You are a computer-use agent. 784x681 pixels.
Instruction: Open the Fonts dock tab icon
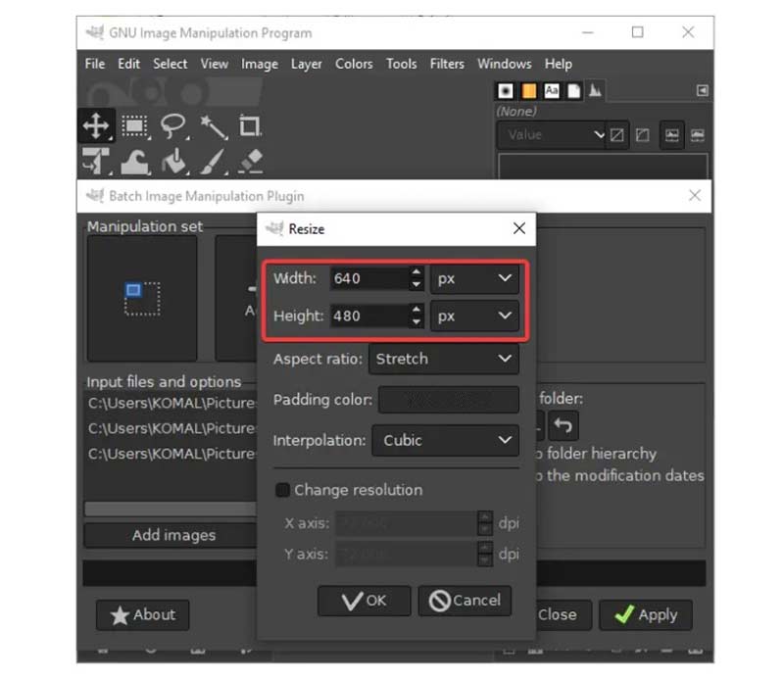pyautogui.click(x=552, y=91)
